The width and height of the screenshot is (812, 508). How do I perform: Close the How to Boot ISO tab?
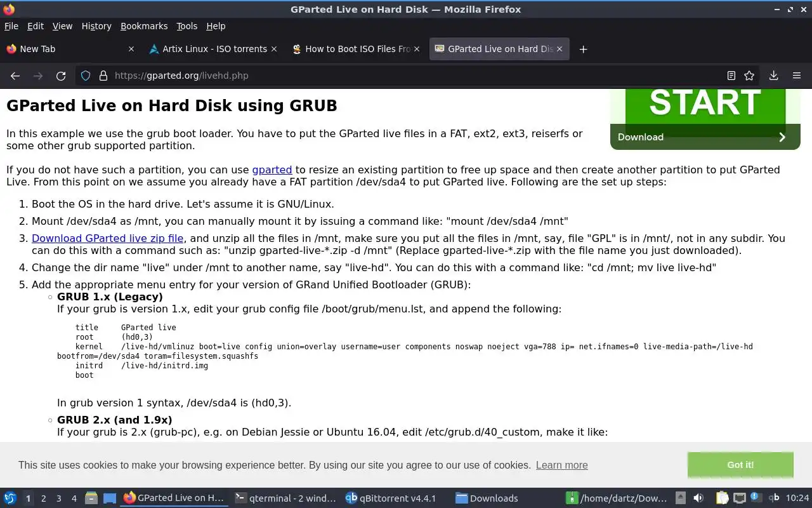417,49
